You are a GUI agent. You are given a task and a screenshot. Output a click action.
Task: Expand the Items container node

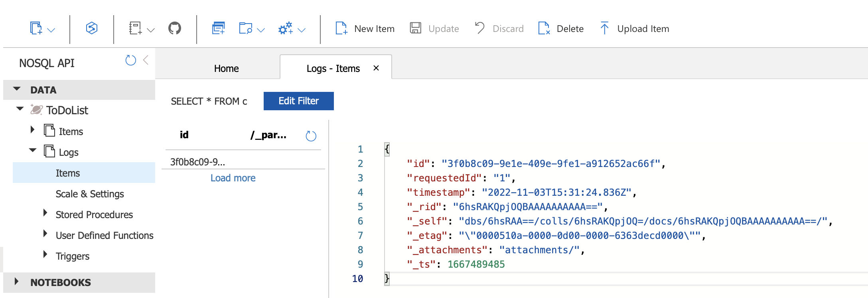click(x=33, y=129)
